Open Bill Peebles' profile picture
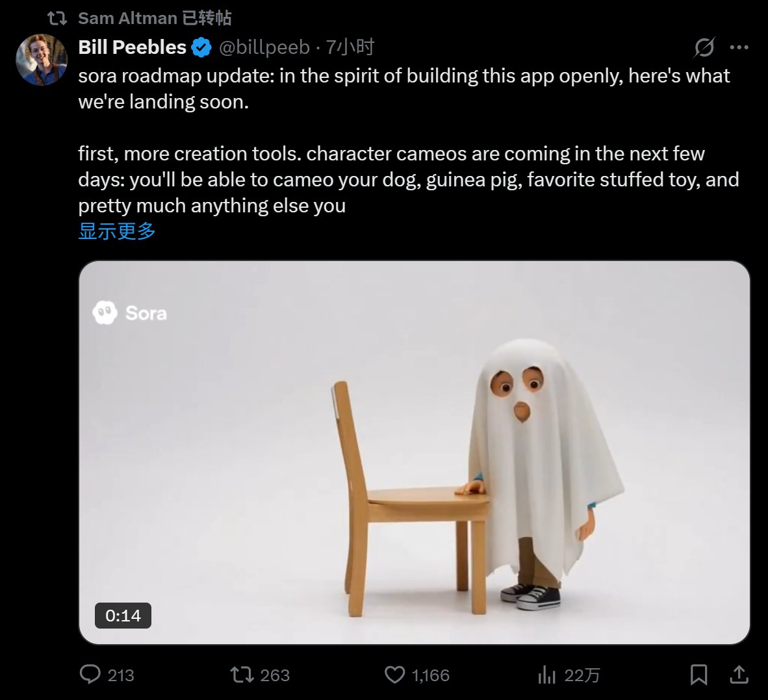The image size is (768, 700). click(x=41, y=60)
